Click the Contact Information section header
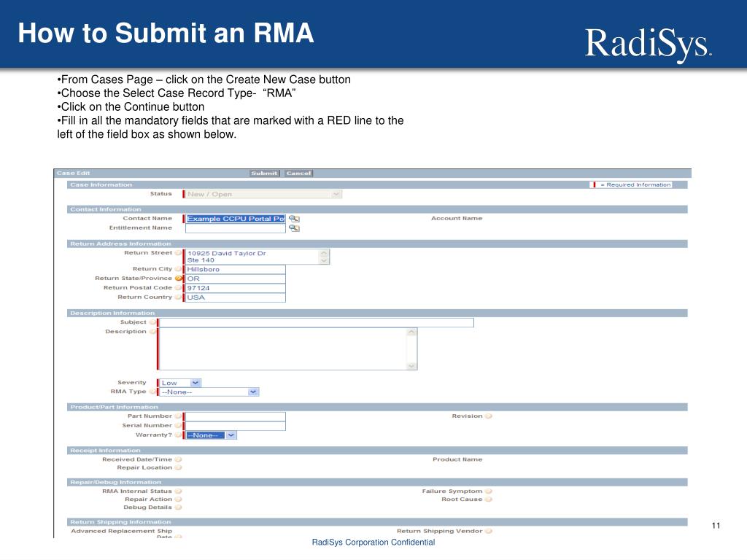747x560 pixels. click(x=377, y=209)
